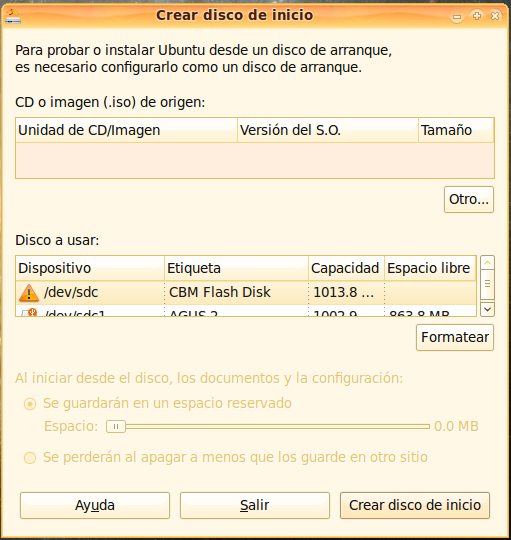Sort by Etiqueta column header

[237, 268]
